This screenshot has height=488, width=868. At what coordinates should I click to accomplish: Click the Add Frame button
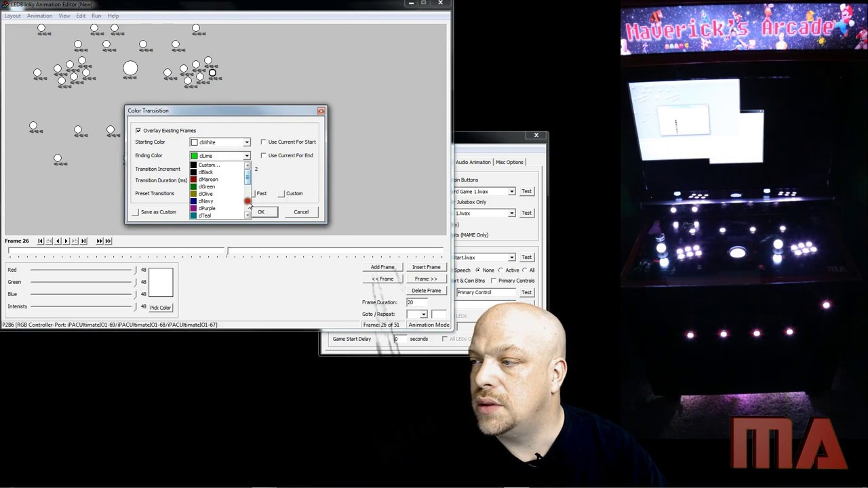[x=382, y=267]
